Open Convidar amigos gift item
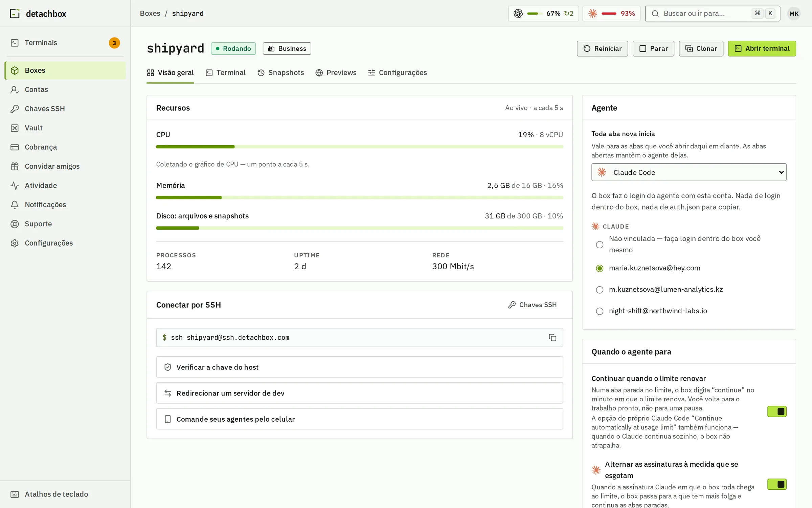The width and height of the screenshot is (812, 508). click(x=65, y=166)
